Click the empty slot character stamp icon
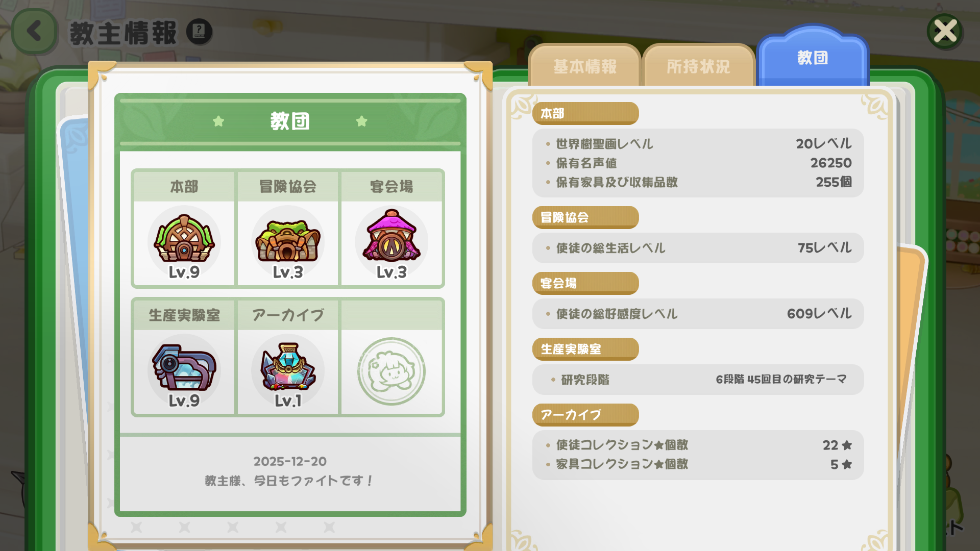 pos(391,371)
